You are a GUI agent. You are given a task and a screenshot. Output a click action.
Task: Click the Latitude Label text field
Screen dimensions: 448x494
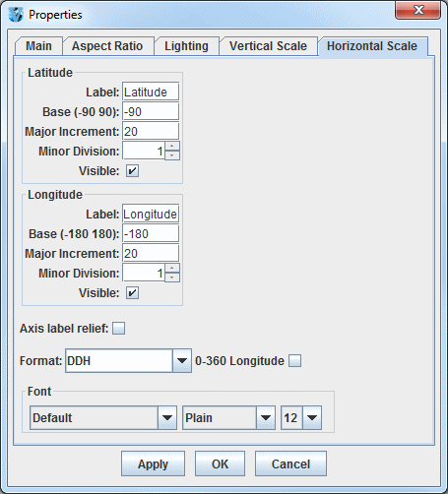click(151, 92)
